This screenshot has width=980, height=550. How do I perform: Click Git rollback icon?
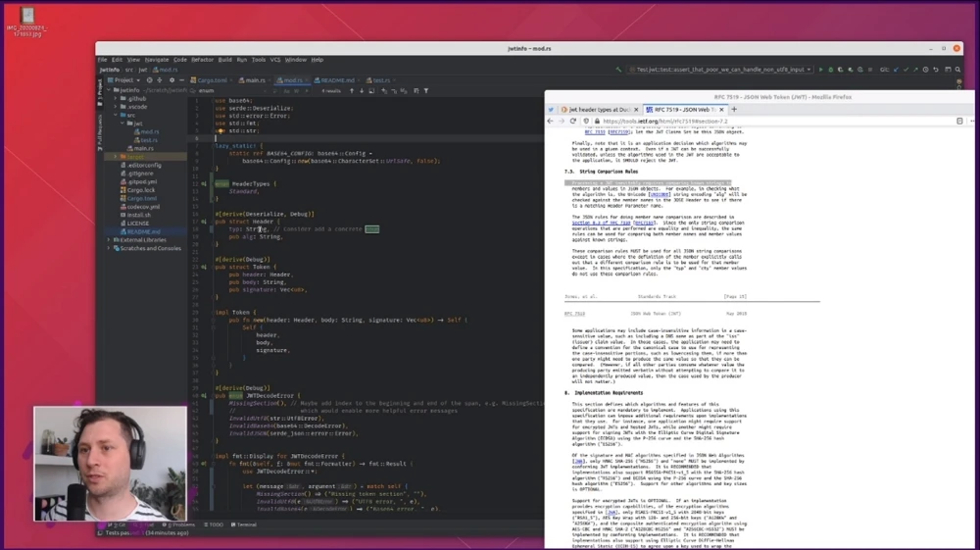pos(936,70)
